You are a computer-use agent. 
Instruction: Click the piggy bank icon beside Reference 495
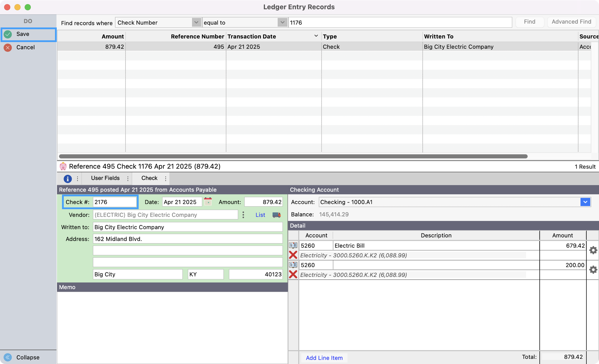click(63, 166)
